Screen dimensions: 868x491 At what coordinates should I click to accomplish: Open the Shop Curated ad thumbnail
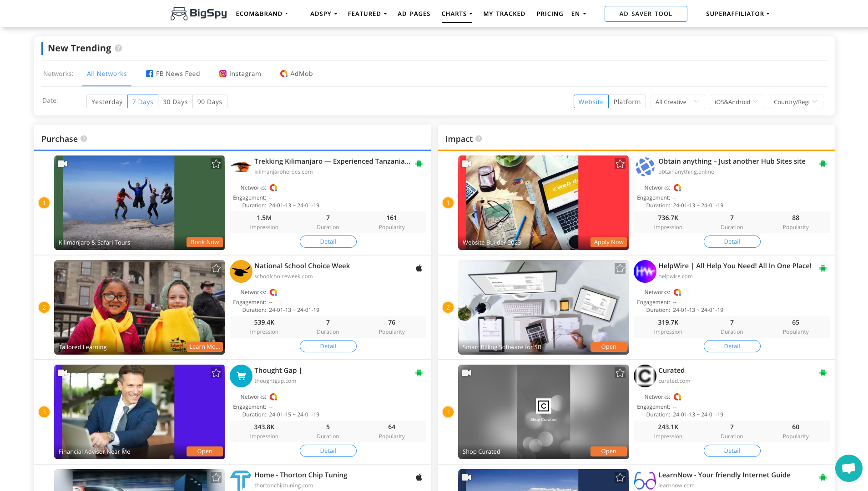543,411
